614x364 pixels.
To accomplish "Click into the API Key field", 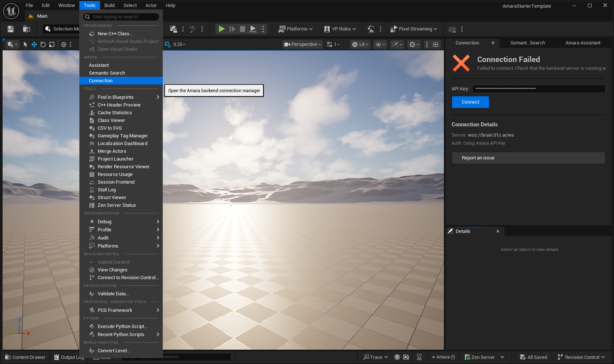I will [538, 89].
